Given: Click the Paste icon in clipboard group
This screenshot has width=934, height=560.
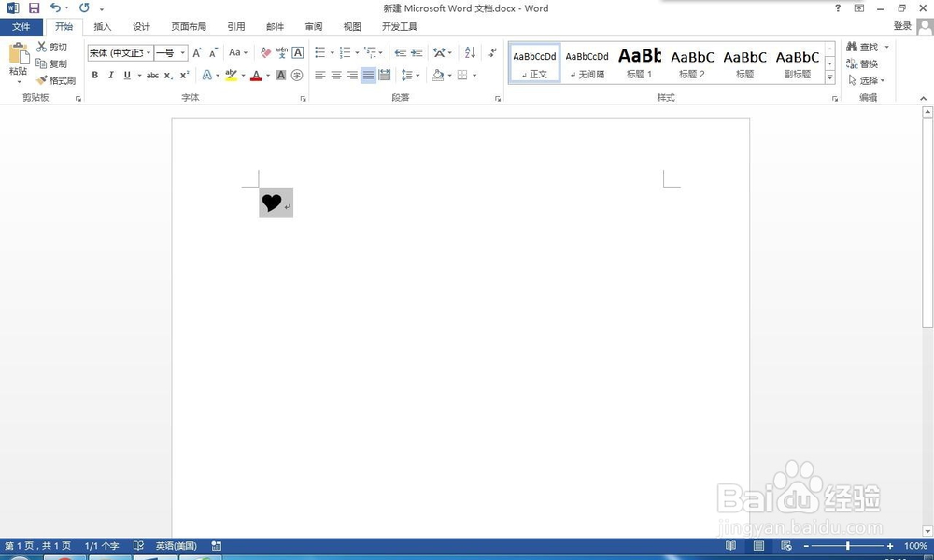Looking at the screenshot, I should coord(19,54).
